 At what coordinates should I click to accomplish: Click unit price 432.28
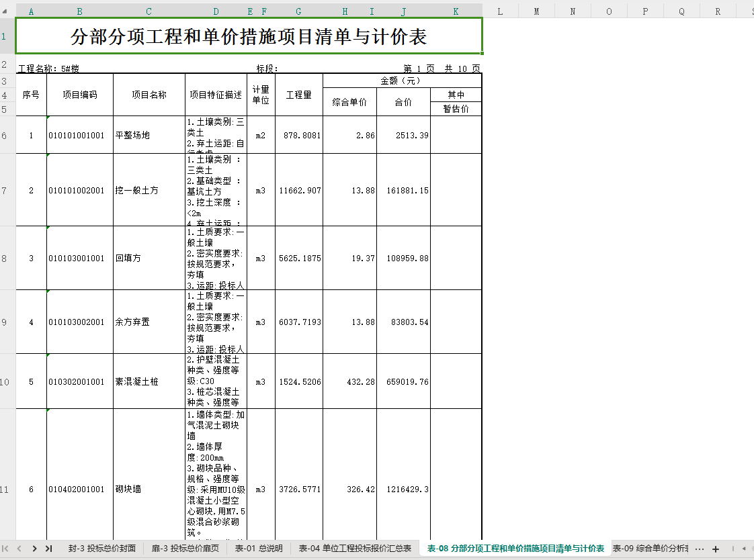(349, 382)
